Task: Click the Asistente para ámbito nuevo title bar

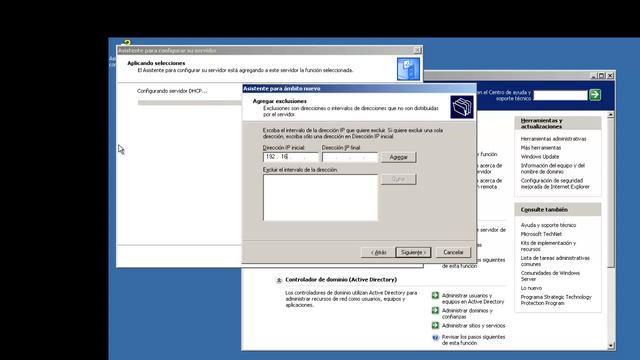Action: (x=359, y=89)
